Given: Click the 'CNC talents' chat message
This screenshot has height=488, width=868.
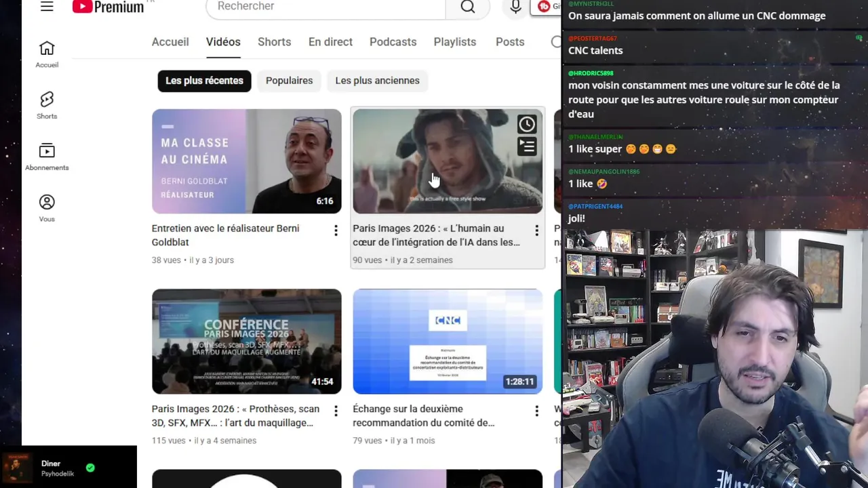Looking at the screenshot, I should [x=595, y=51].
